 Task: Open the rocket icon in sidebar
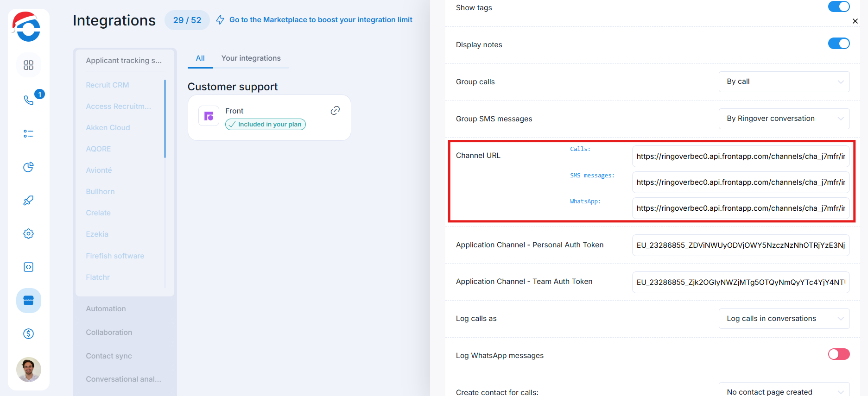[x=29, y=201]
